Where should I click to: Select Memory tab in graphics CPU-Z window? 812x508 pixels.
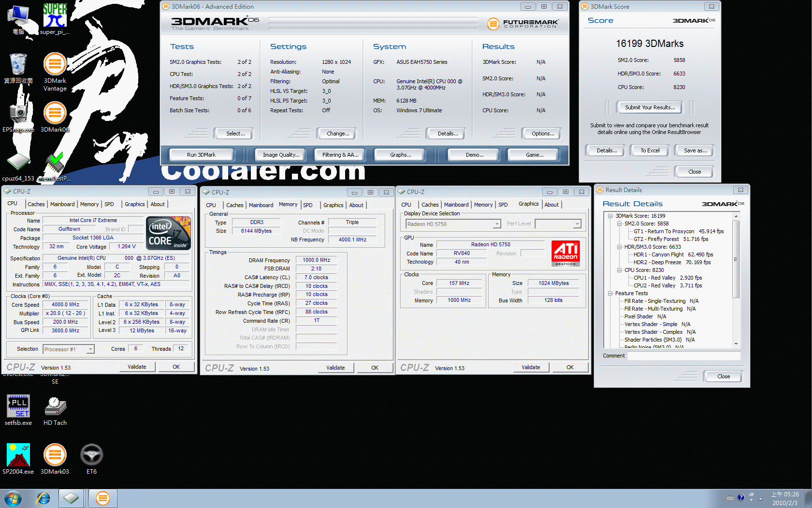[x=483, y=205]
